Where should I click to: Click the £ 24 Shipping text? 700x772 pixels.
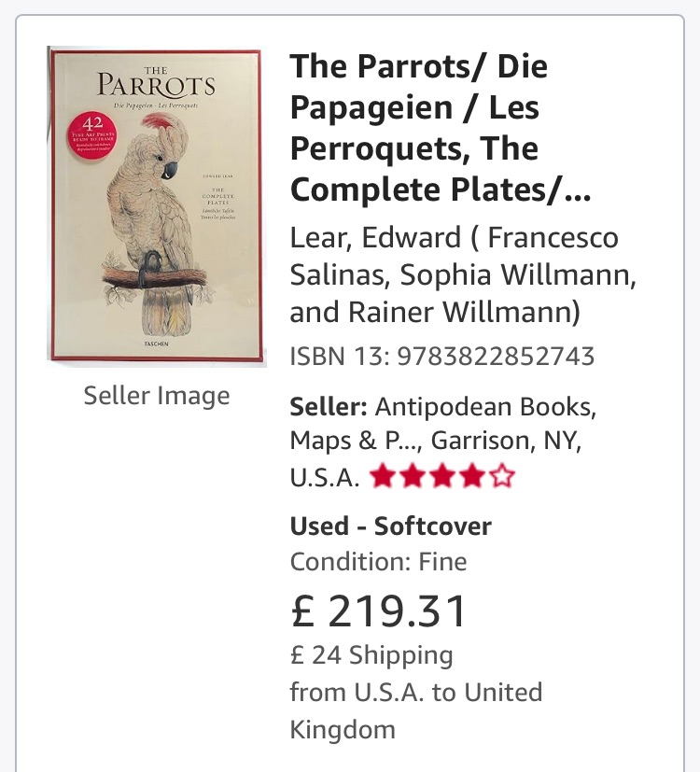pos(371,654)
